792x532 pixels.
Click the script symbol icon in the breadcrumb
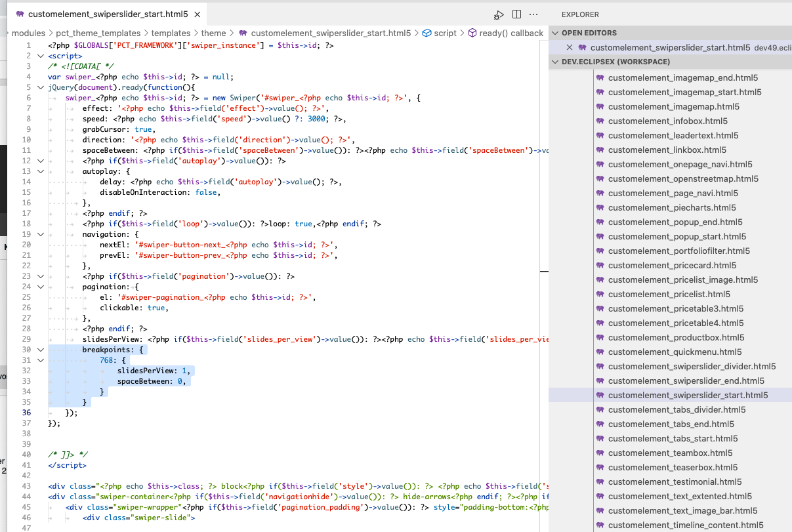427,33
